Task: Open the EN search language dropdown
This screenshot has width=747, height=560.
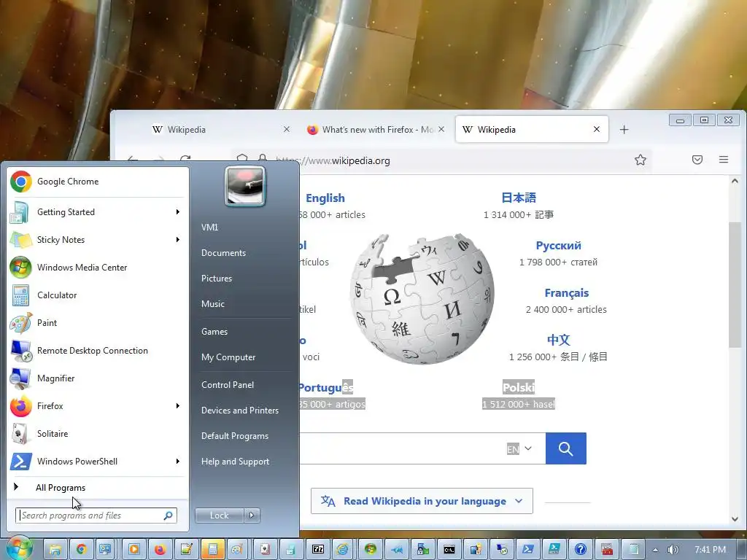Action: pos(519,449)
